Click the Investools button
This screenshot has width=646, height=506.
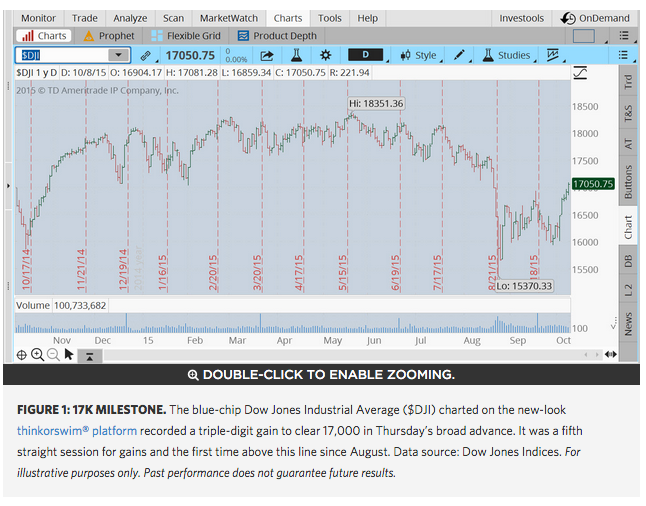click(x=522, y=18)
